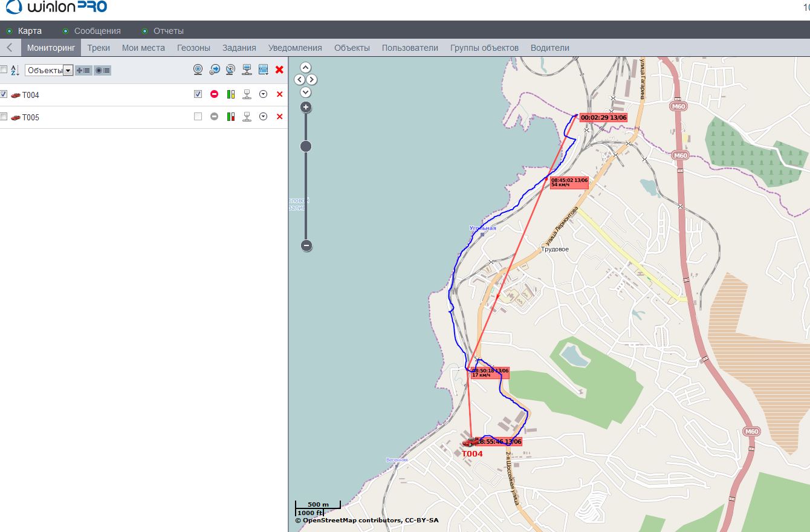Expand the T004 circled arrow menu
This screenshot has height=532, width=810.
pyautogui.click(x=263, y=94)
